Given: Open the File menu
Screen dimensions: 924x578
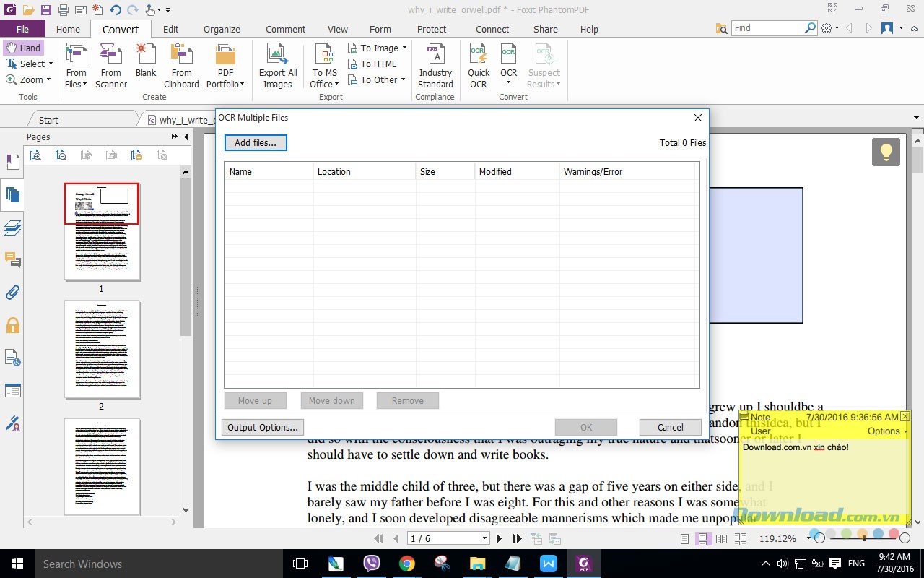Looking at the screenshot, I should click(x=22, y=29).
